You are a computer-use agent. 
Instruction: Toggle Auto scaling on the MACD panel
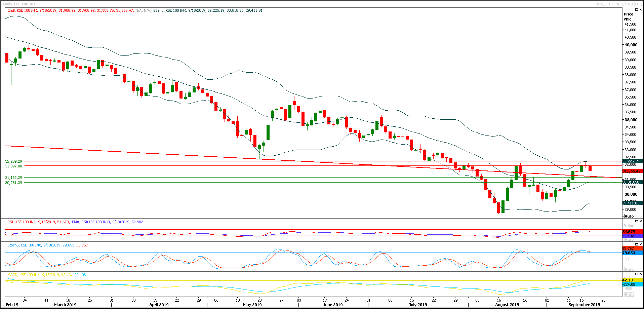click(629, 294)
